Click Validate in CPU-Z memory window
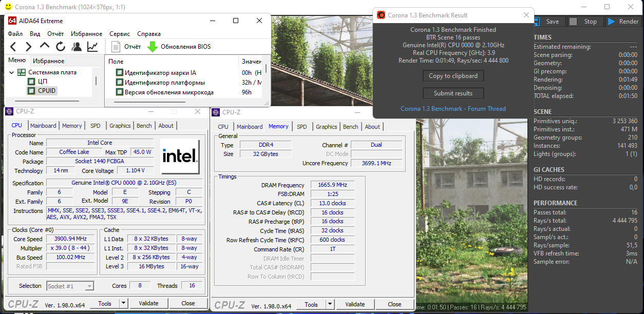Screen dimensions: 644x314 pyautogui.click(x=355, y=304)
